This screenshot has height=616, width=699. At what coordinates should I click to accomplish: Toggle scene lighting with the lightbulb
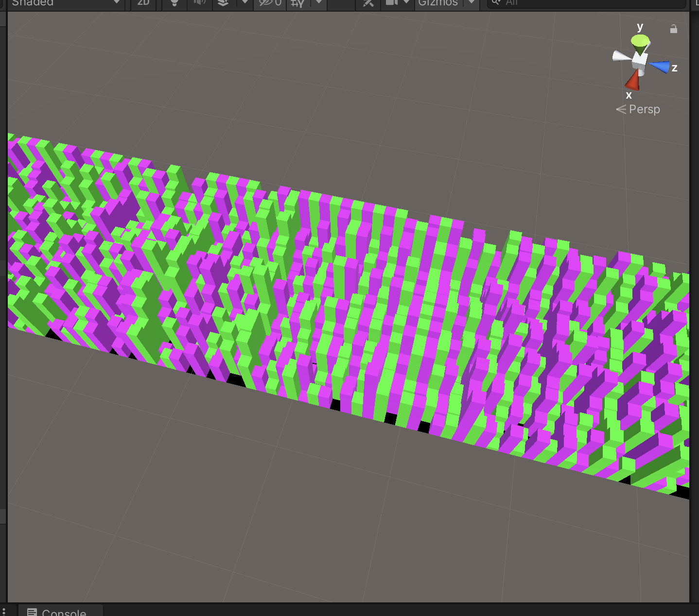click(x=175, y=3)
